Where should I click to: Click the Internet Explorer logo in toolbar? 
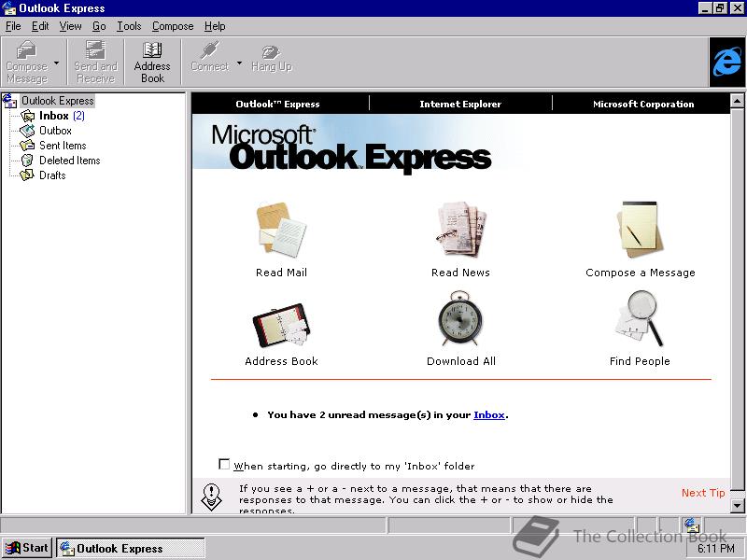pyautogui.click(x=727, y=62)
